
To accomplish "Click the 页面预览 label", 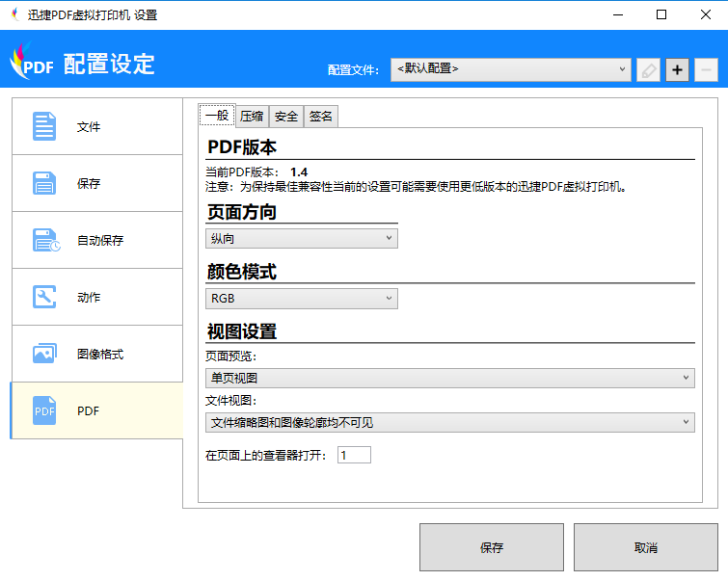I will (231, 356).
